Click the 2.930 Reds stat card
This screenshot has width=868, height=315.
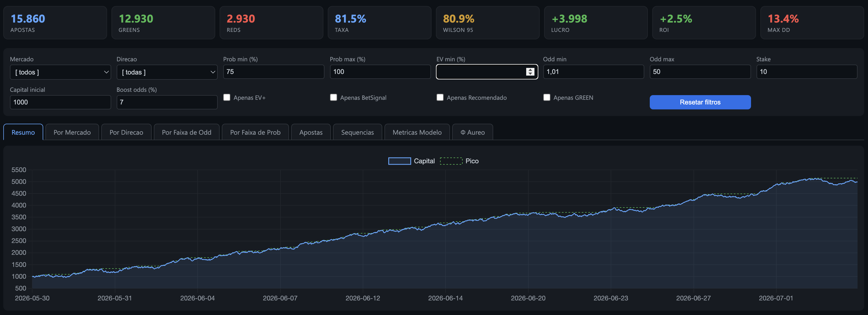pos(271,23)
